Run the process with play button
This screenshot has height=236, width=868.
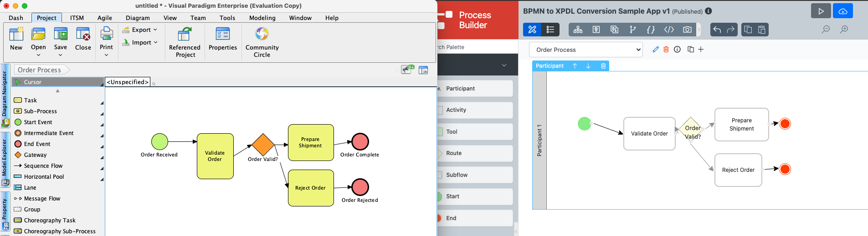(x=821, y=11)
